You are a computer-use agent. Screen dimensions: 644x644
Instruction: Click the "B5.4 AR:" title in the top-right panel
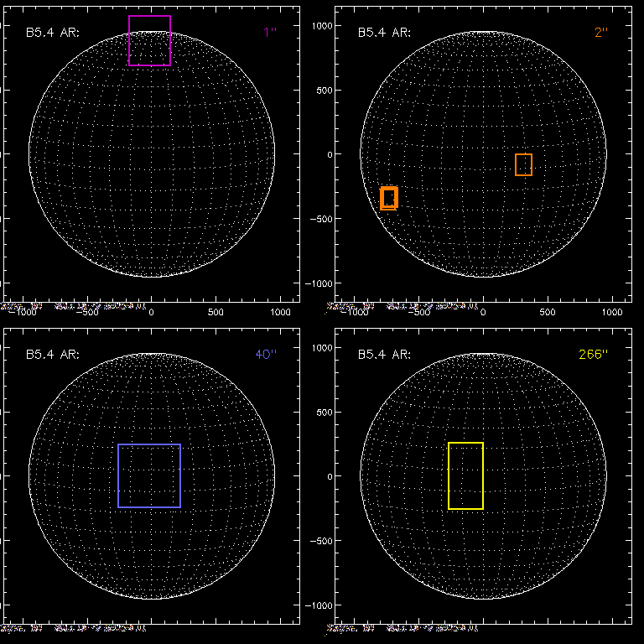coord(384,33)
